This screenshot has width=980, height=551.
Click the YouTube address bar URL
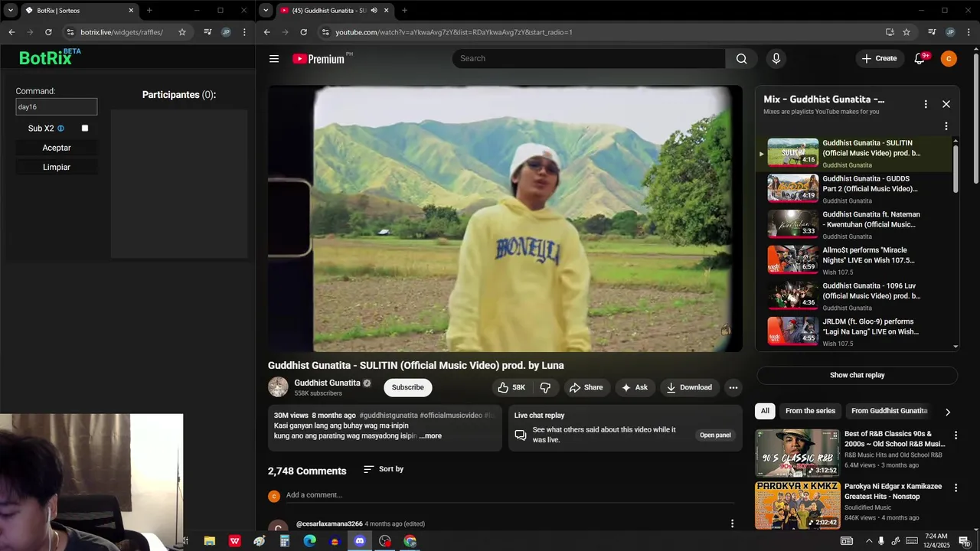click(454, 32)
